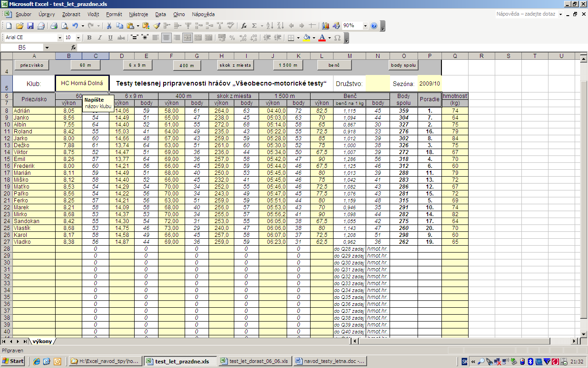Image resolution: width=588 pixels, height=368 pixels.
Task: Open Zobrazit menu
Action: coord(71,14)
